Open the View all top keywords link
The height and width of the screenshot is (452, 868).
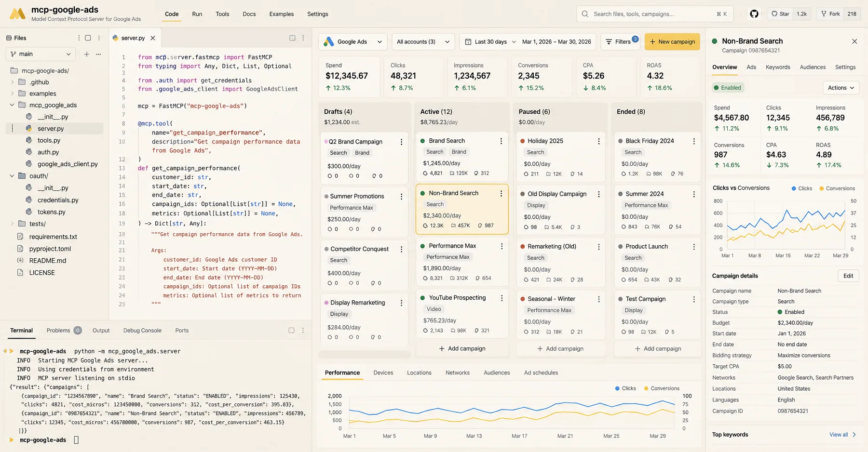(842, 435)
